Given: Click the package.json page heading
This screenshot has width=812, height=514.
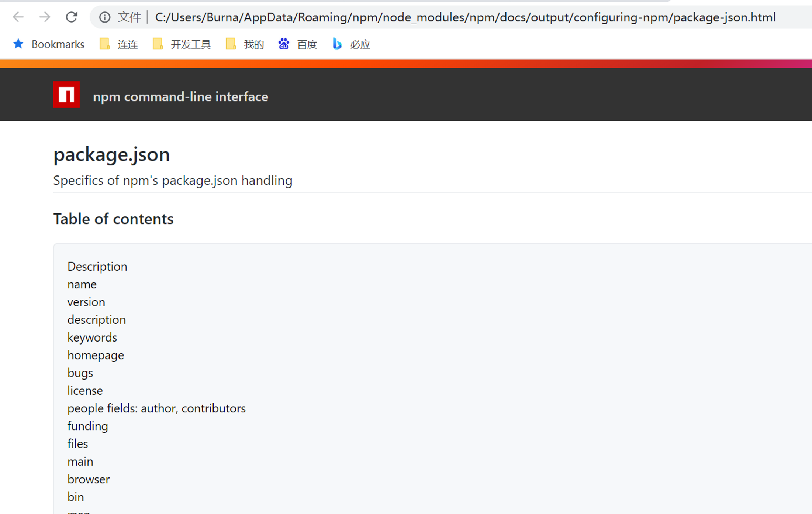Looking at the screenshot, I should 111,154.
